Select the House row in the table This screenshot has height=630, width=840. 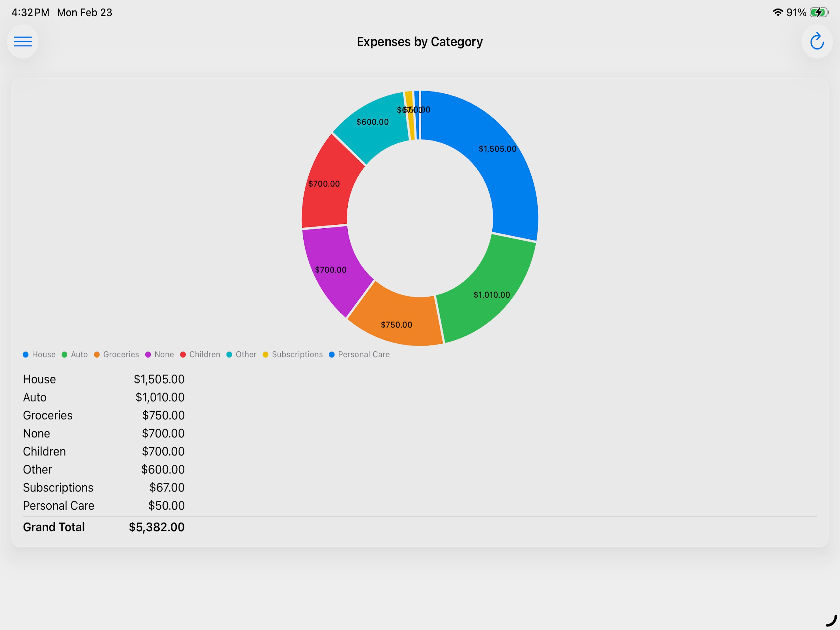click(104, 379)
